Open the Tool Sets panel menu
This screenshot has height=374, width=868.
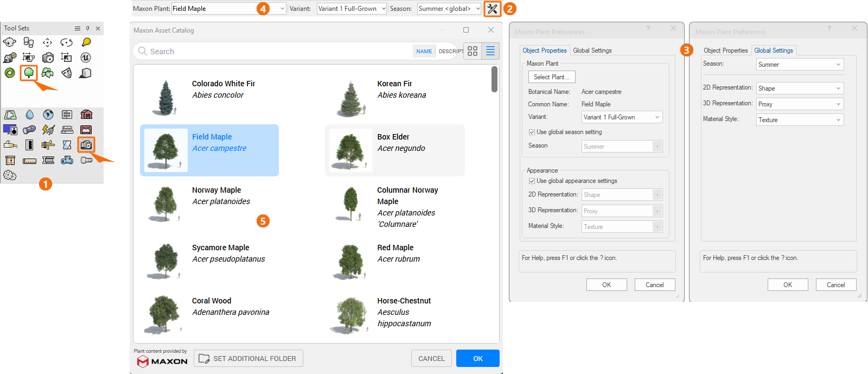(x=78, y=28)
